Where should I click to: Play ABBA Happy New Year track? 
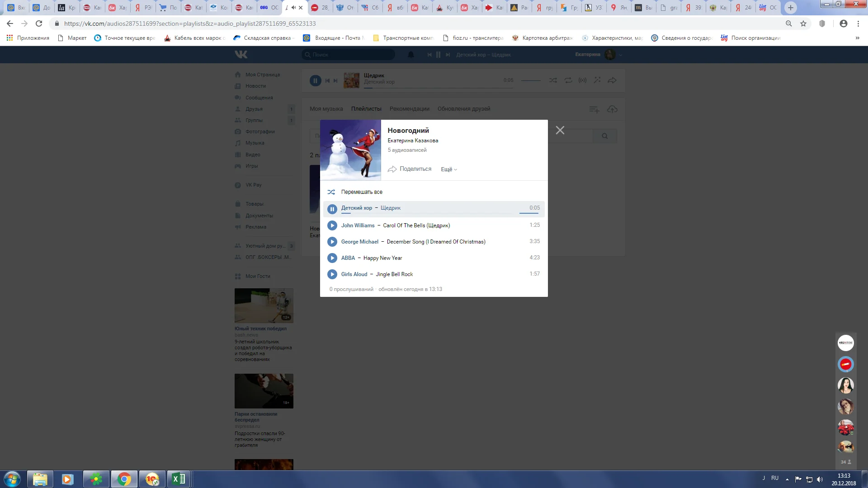(332, 258)
